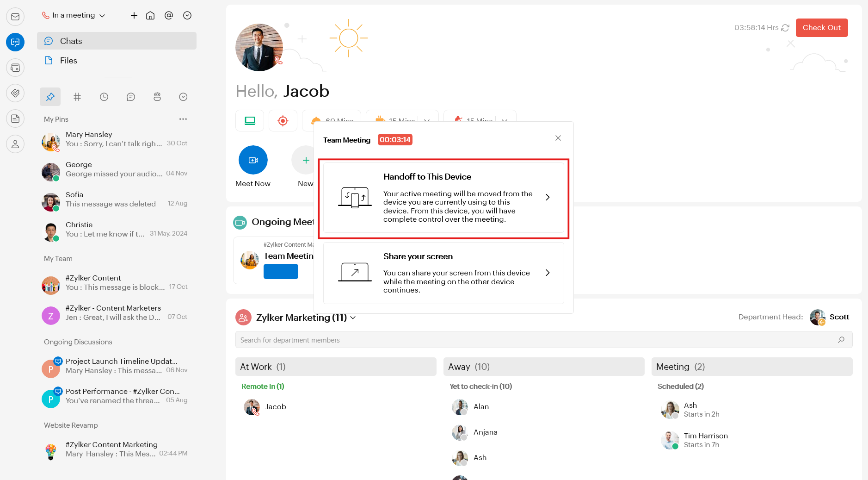Expand the Zylker Marketing (11) department dropdown
The image size is (868, 480).
353,318
